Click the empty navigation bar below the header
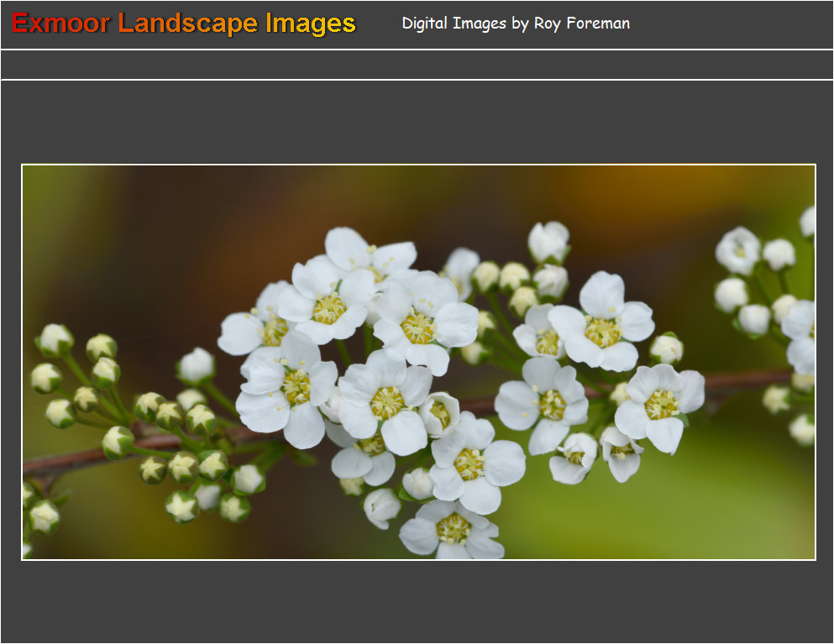The image size is (834, 644). [417, 65]
